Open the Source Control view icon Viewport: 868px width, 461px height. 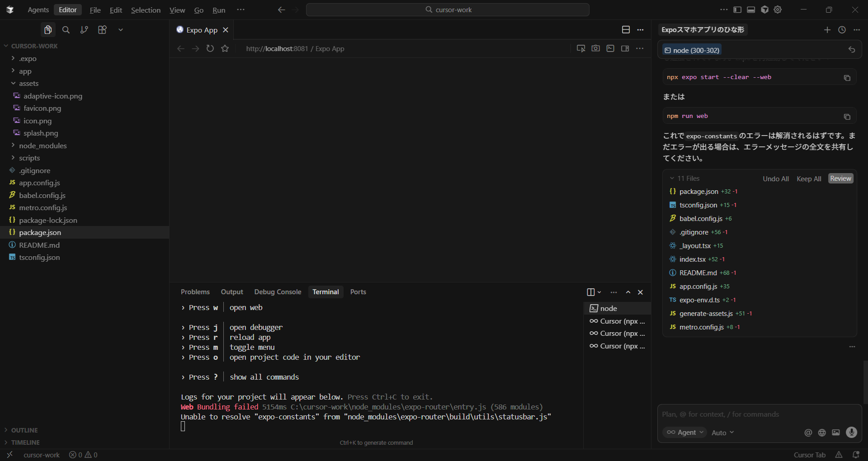click(x=84, y=30)
